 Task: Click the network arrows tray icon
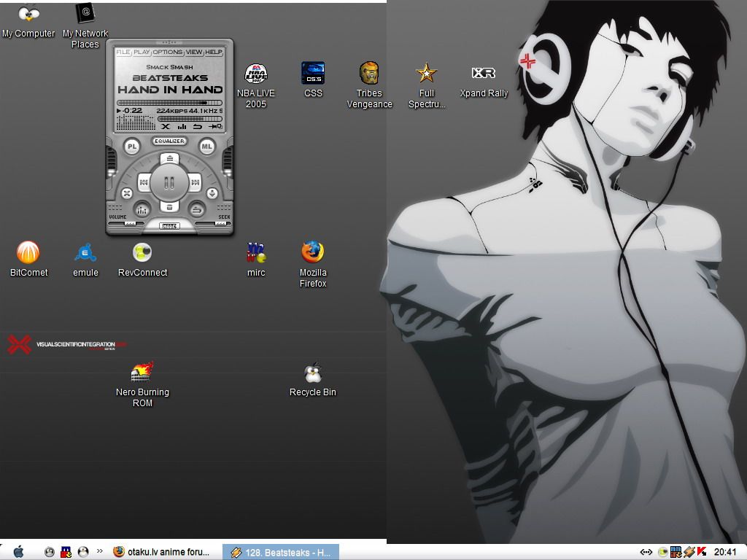tap(646, 552)
